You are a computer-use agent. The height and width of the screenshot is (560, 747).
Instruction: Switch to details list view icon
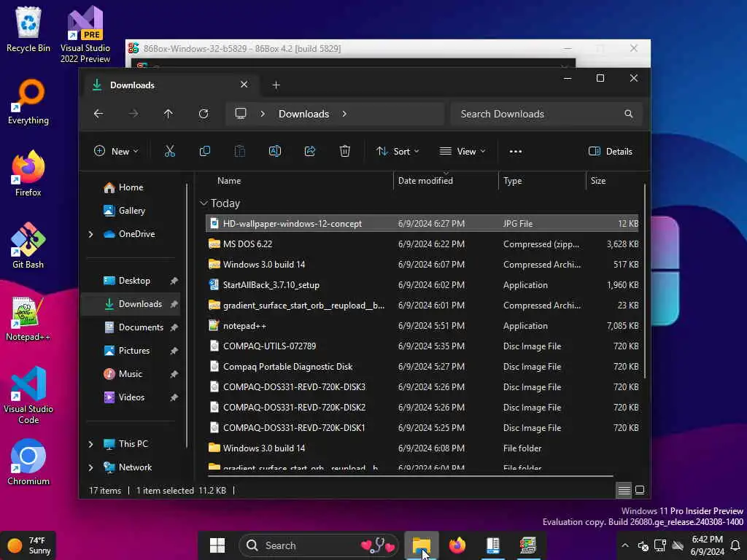624,490
